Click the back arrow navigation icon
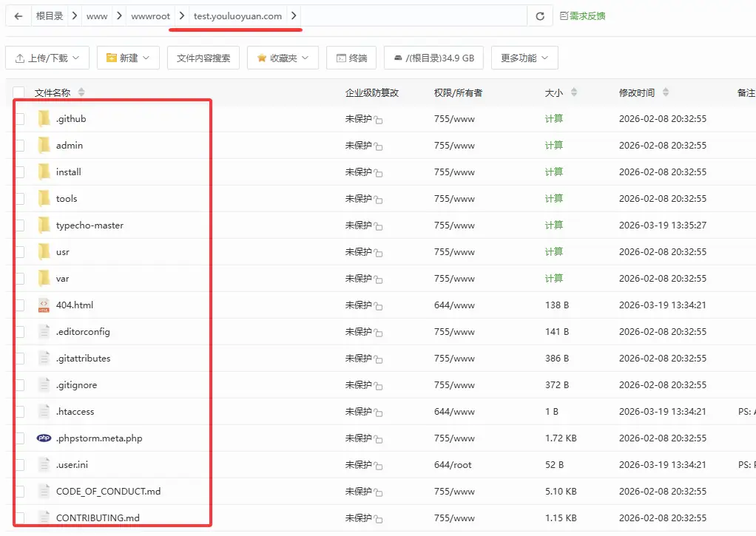Viewport: 756px width, 536px height. (18, 15)
